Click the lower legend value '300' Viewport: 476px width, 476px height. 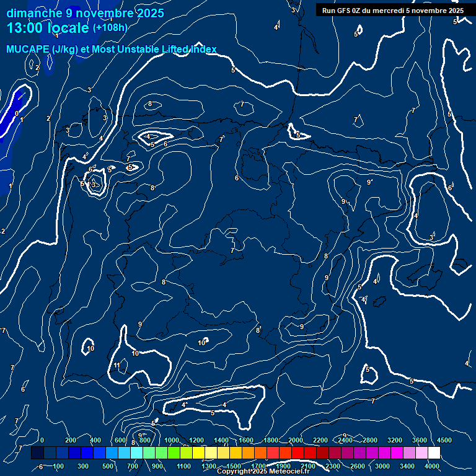point(83,466)
